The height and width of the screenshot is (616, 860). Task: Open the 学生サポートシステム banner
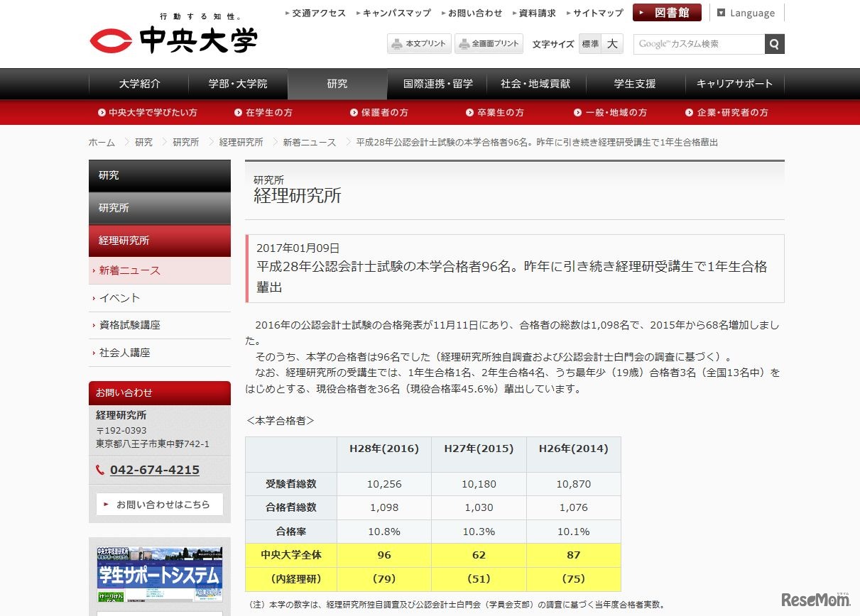[x=160, y=573]
